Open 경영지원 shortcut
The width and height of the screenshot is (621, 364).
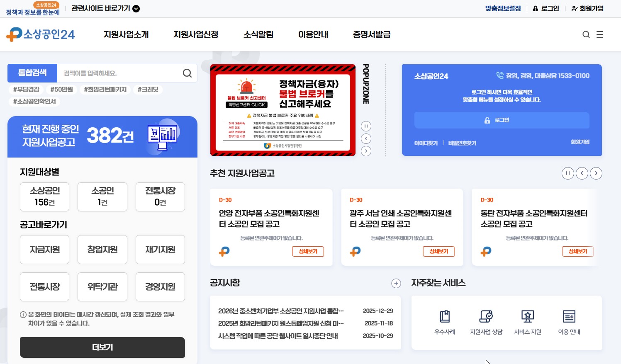pos(160,287)
